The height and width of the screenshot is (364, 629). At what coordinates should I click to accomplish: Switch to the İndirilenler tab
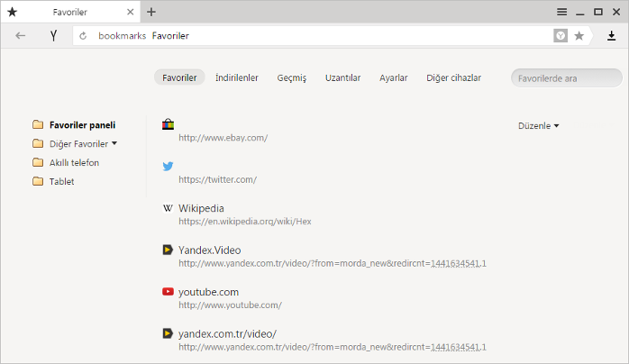[x=237, y=77]
